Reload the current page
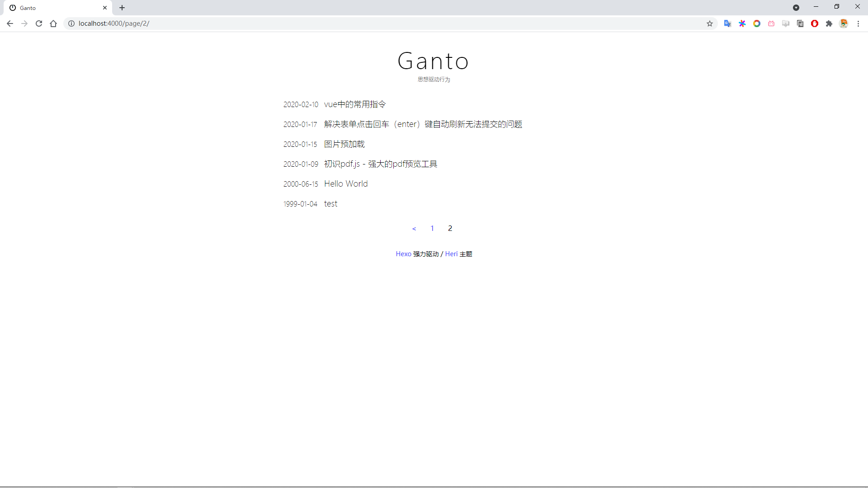The height and width of the screenshot is (488, 868). tap(39, 23)
